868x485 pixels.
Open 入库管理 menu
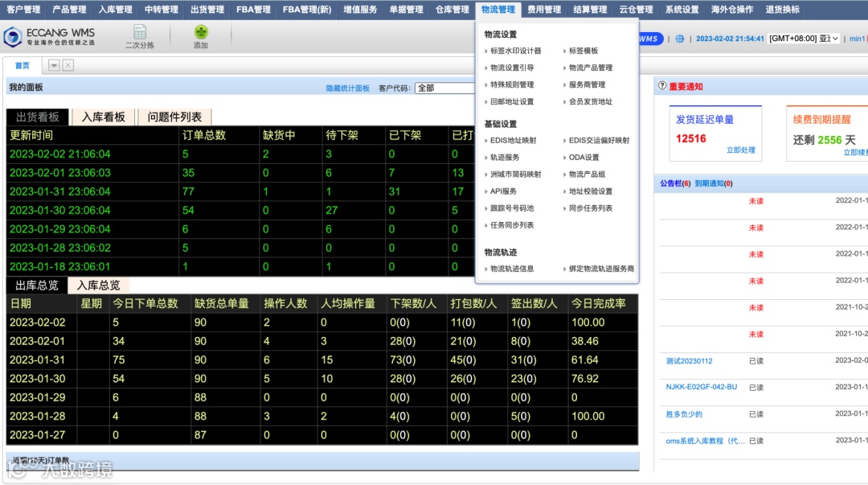115,10
